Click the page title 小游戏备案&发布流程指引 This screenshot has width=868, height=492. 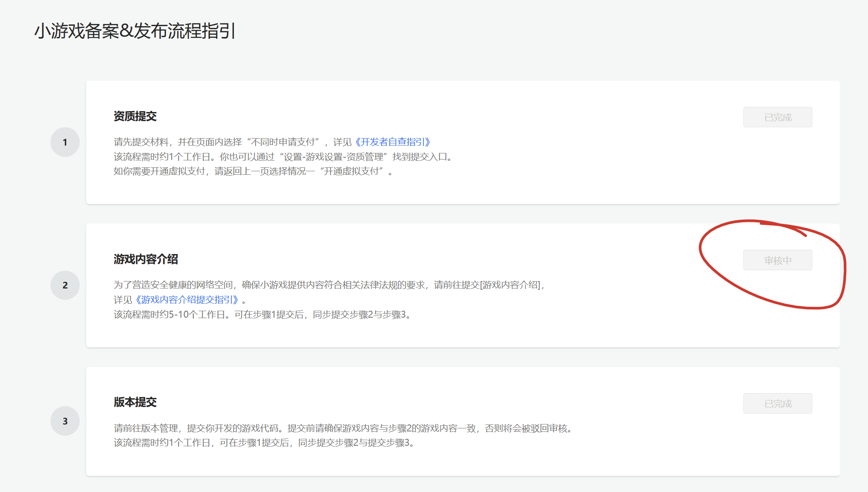pos(135,31)
